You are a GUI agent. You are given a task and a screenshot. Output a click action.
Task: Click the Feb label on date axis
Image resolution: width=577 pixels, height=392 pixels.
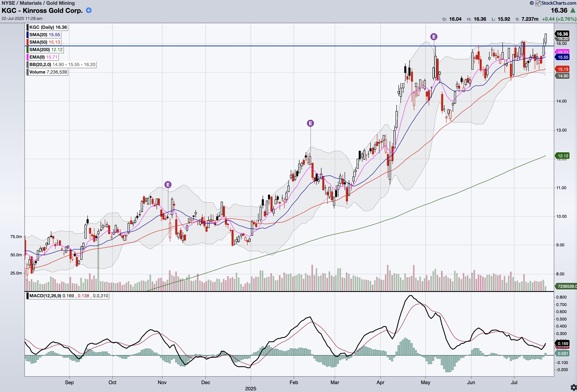click(x=294, y=382)
